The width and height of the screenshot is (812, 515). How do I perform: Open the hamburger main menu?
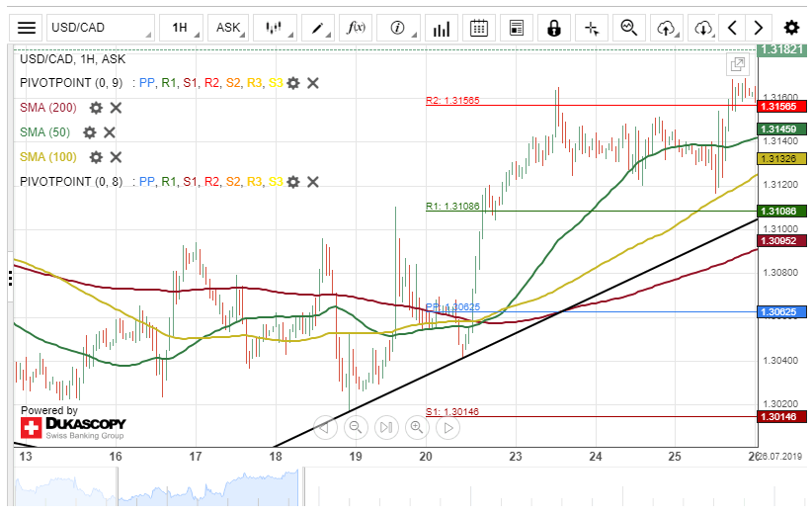point(27,28)
